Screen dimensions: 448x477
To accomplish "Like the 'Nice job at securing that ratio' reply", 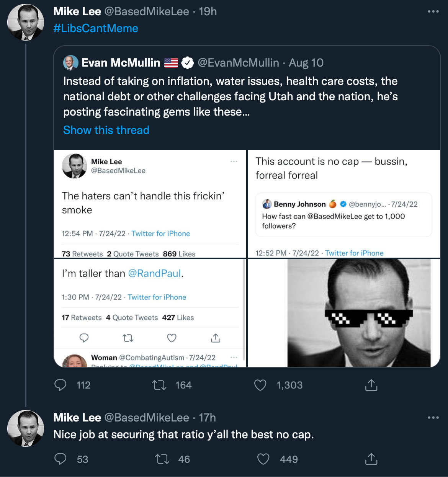I will 263,459.
